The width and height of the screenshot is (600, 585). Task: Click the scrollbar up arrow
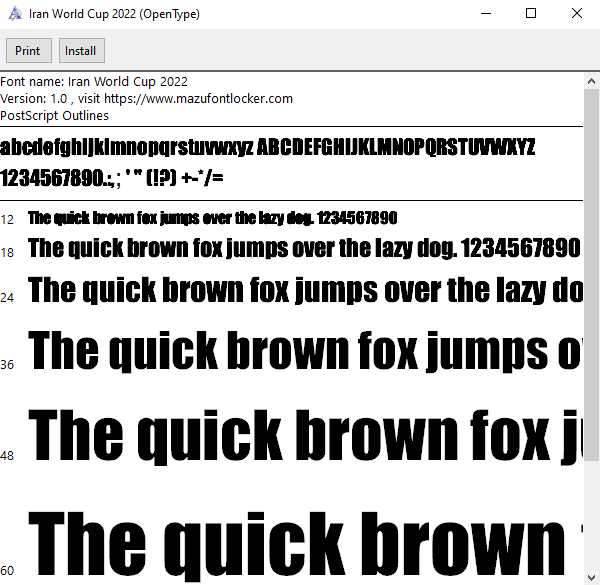click(x=591, y=81)
